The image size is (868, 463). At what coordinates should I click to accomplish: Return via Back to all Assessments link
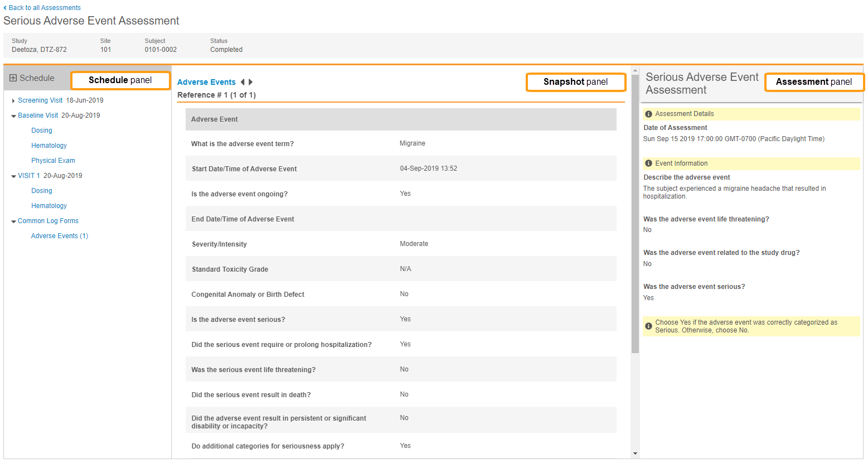coord(45,8)
